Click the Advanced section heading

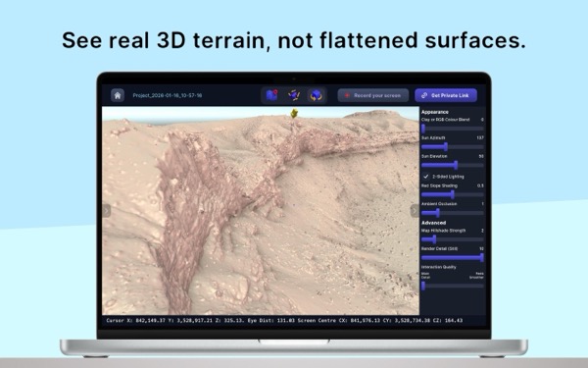433,223
